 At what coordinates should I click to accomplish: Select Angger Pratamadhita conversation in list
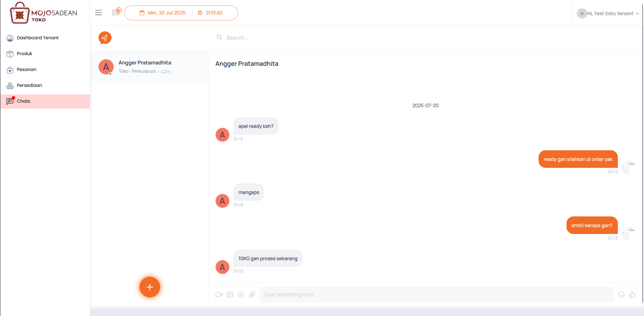tap(150, 67)
